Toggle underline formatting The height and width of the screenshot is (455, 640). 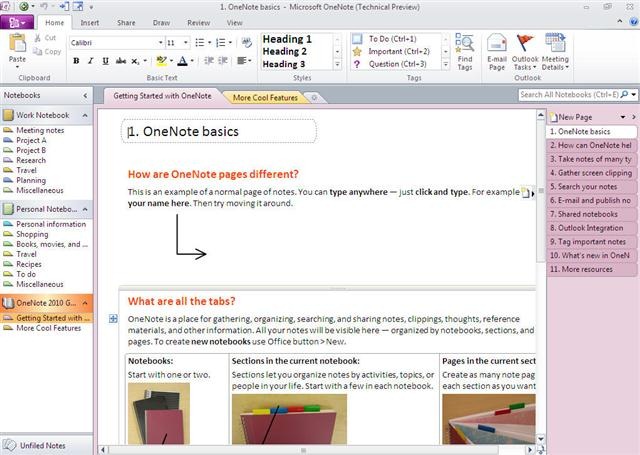click(x=105, y=61)
